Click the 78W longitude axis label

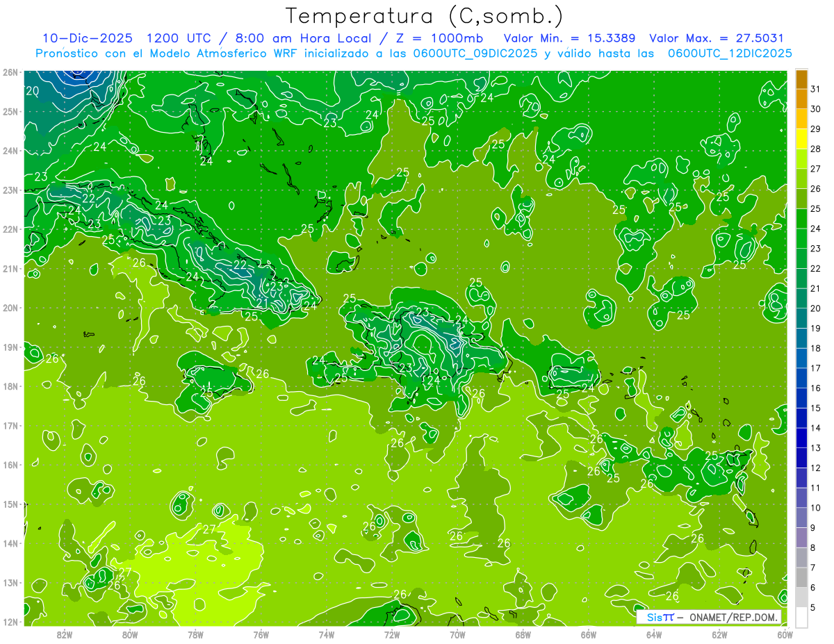(195, 634)
